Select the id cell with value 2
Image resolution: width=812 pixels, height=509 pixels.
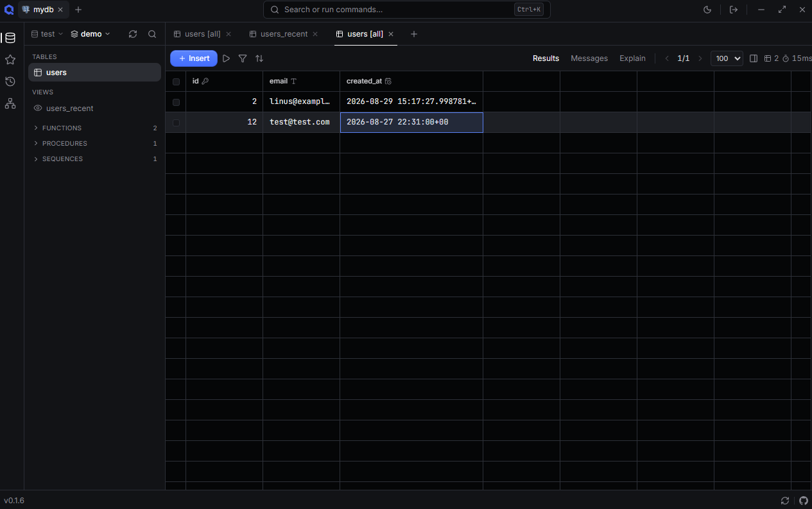pyautogui.click(x=224, y=102)
